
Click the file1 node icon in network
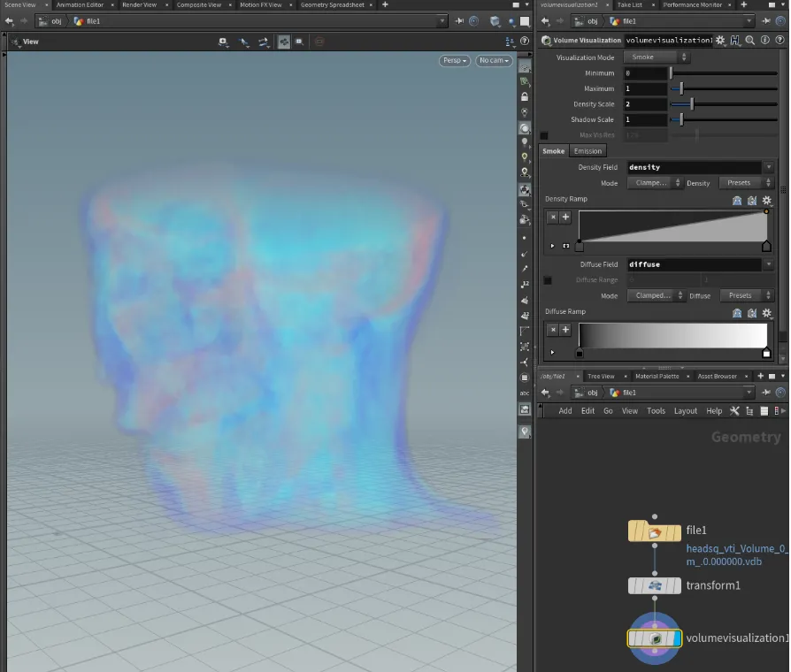point(655,532)
